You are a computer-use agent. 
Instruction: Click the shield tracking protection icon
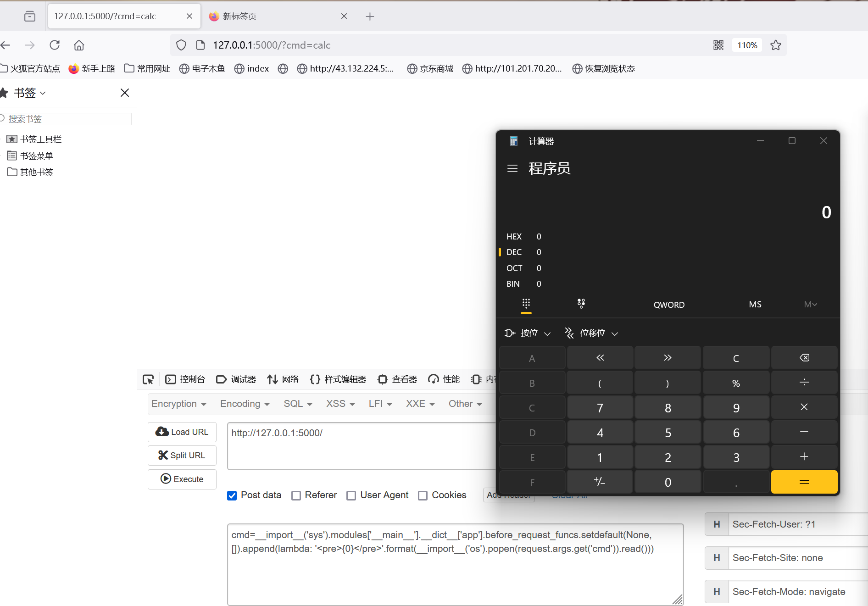click(181, 45)
